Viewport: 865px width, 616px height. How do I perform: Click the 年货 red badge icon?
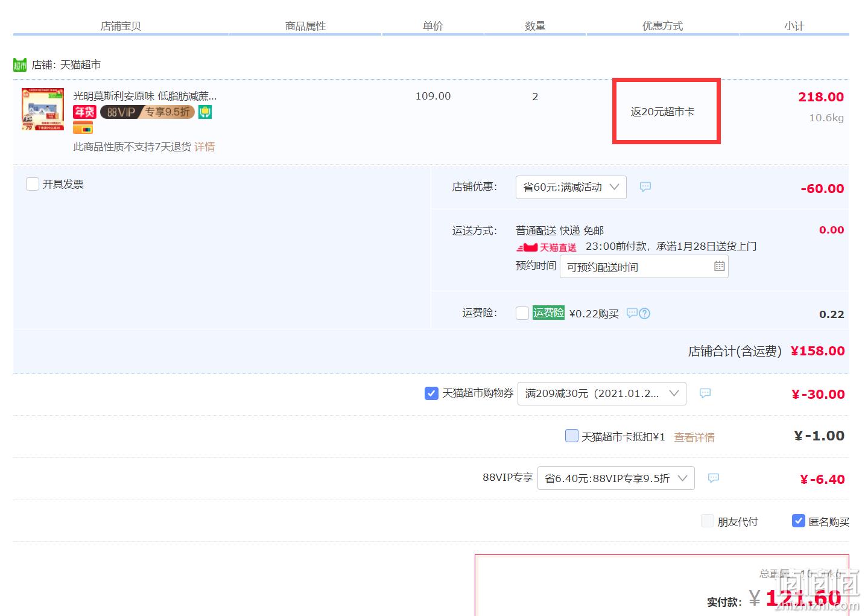point(84,112)
